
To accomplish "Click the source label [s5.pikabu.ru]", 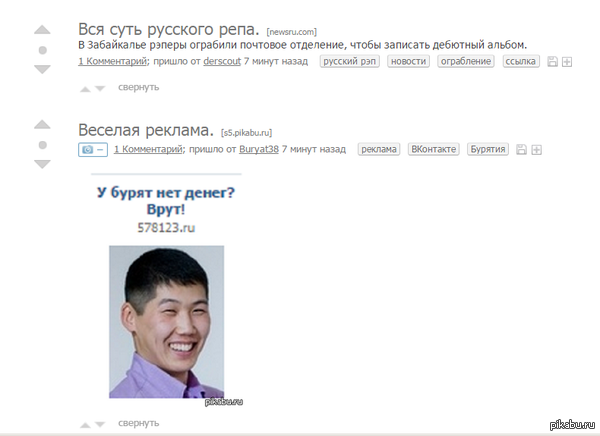I will coord(246,133).
